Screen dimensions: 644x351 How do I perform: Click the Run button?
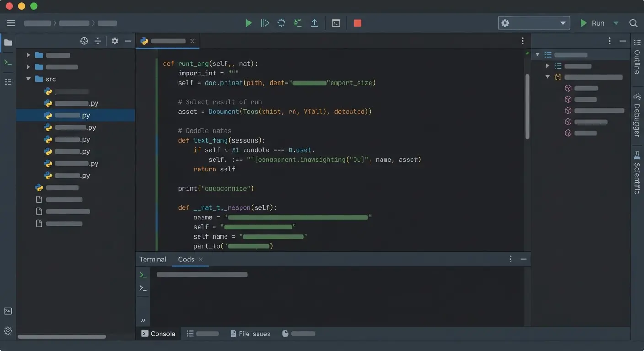click(x=592, y=23)
